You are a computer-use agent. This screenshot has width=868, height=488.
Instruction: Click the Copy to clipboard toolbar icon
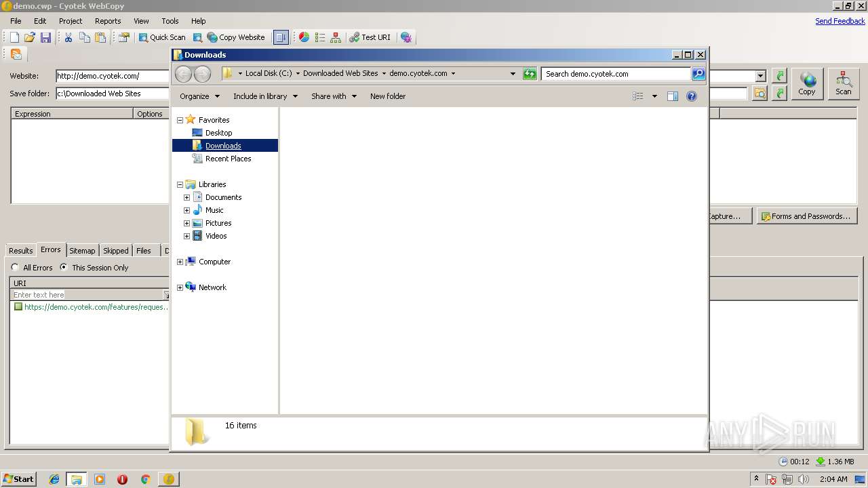tap(85, 37)
